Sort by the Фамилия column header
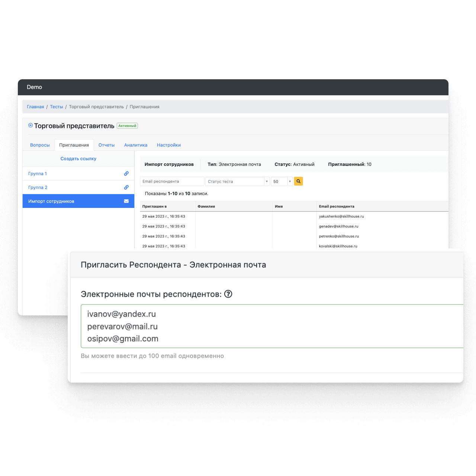476x476 pixels. tap(206, 206)
